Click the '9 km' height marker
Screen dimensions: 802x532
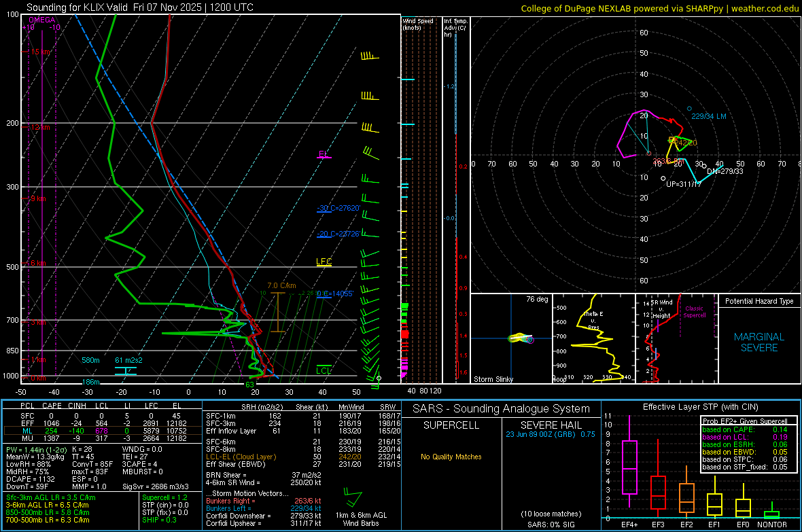pyautogui.click(x=38, y=198)
